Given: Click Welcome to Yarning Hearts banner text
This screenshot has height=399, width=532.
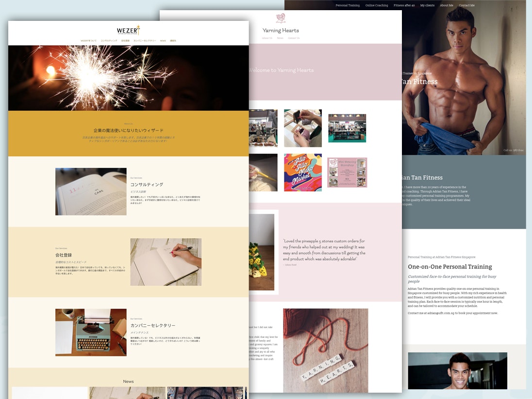Looking at the screenshot, I should tap(281, 70).
